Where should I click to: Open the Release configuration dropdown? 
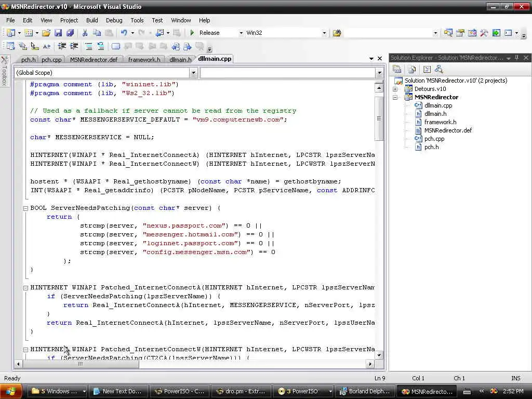pyautogui.click(x=241, y=33)
